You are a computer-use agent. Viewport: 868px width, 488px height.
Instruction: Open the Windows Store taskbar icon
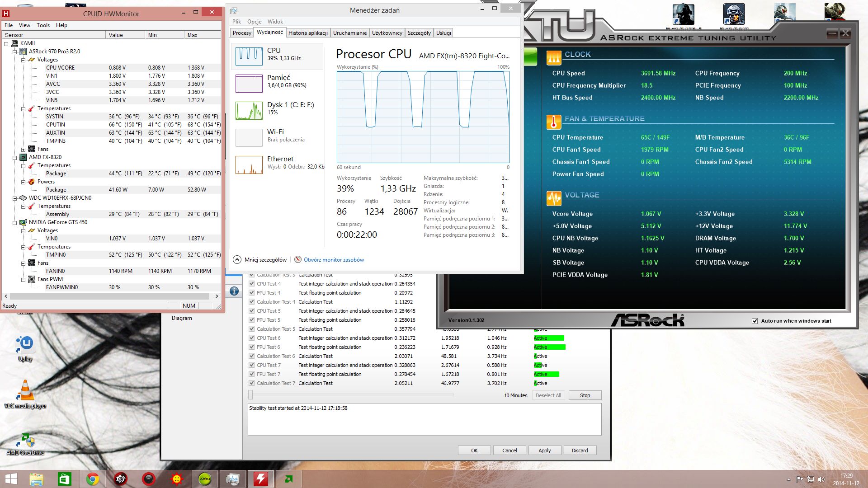(64, 479)
